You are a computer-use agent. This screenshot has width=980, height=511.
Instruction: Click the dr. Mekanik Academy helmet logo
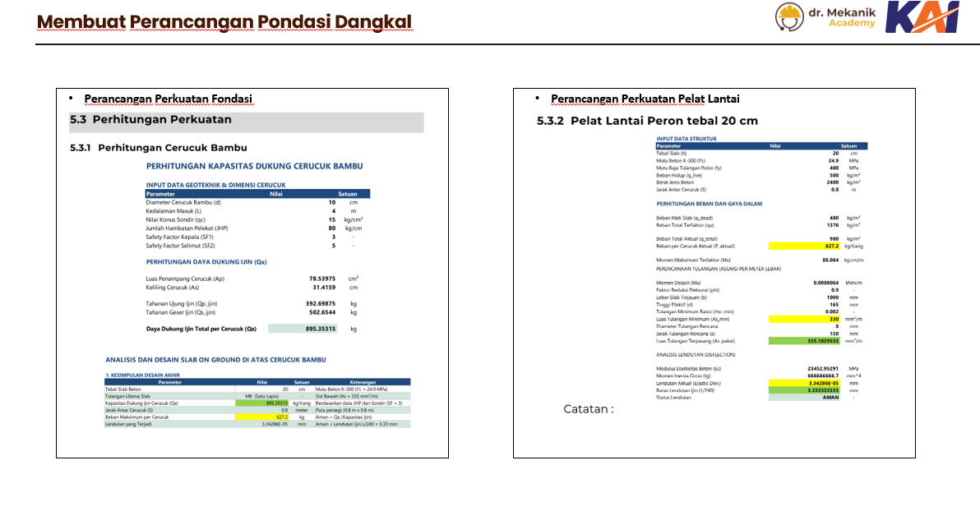tap(789, 16)
